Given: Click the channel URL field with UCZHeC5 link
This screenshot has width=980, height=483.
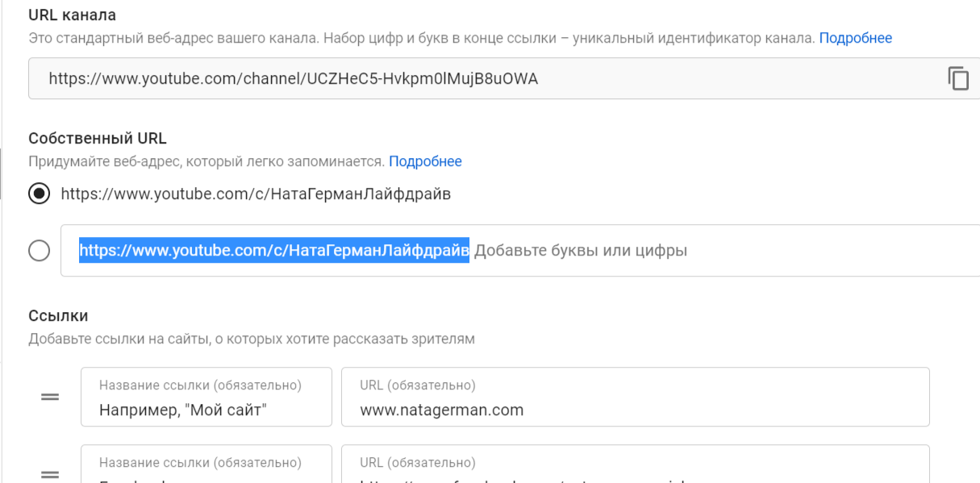Looking at the screenshot, I should [504, 78].
